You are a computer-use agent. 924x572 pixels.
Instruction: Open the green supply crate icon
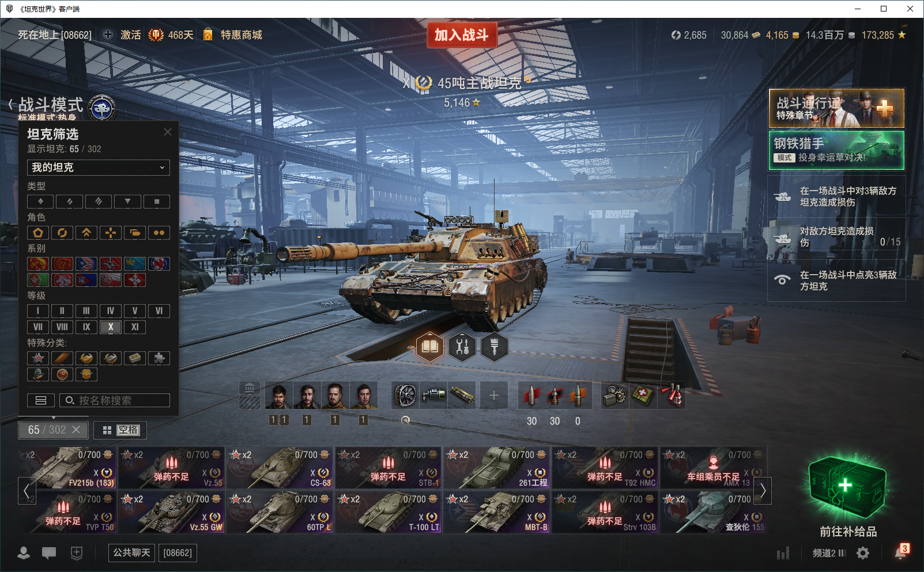click(847, 487)
